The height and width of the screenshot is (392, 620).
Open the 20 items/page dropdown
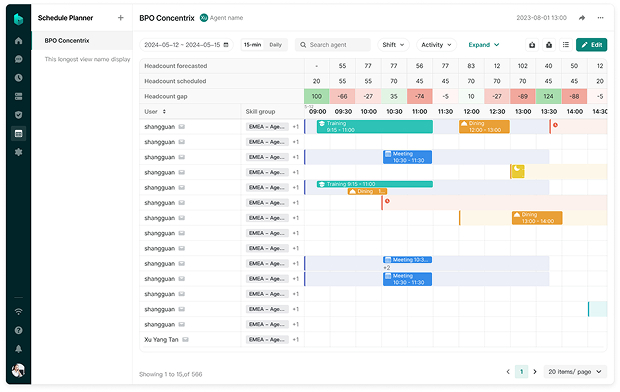click(x=575, y=372)
